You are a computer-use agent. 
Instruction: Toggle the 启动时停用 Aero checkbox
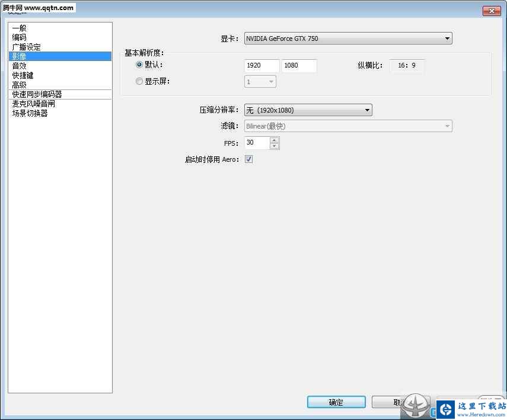pyautogui.click(x=248, y=159)
